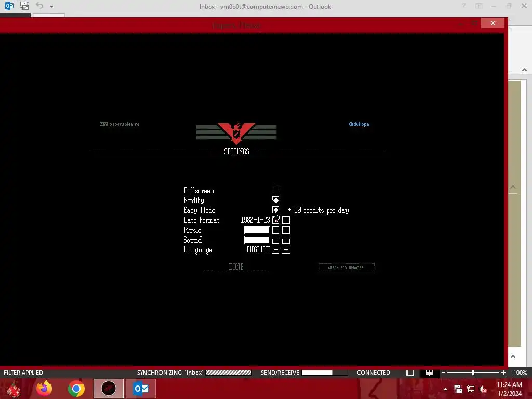Click the Music volume bar
This screenshot has height=399, width=532.
(x=257, y=230)
